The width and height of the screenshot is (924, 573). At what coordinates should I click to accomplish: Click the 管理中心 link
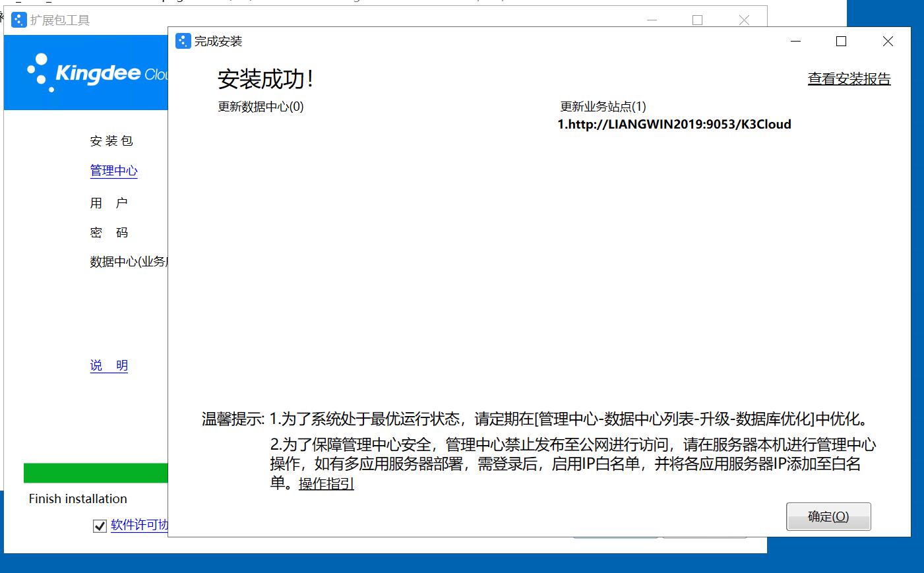pos(113,171)
